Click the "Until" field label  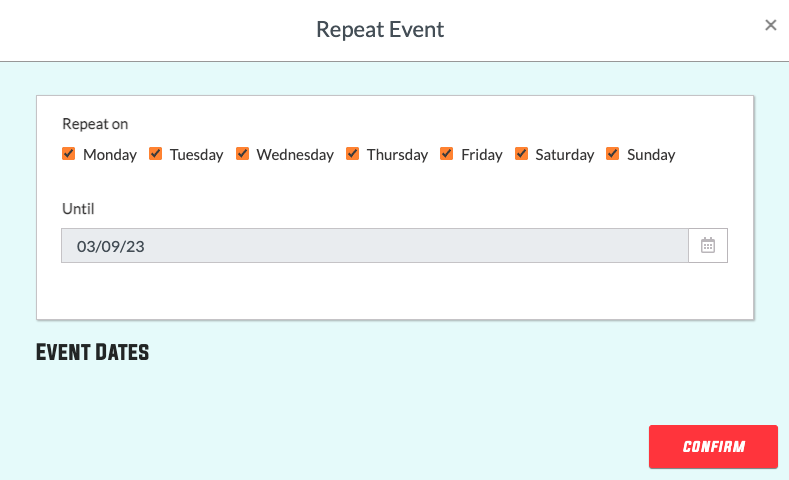coord(78,209)
